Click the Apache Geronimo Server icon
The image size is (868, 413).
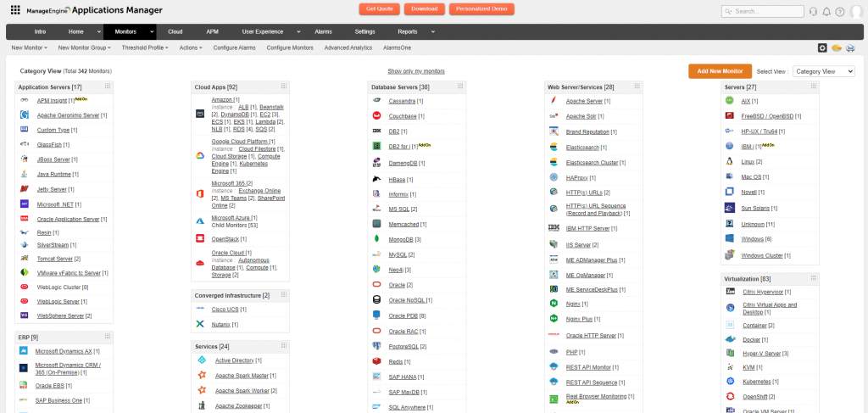tap(25, 115)
